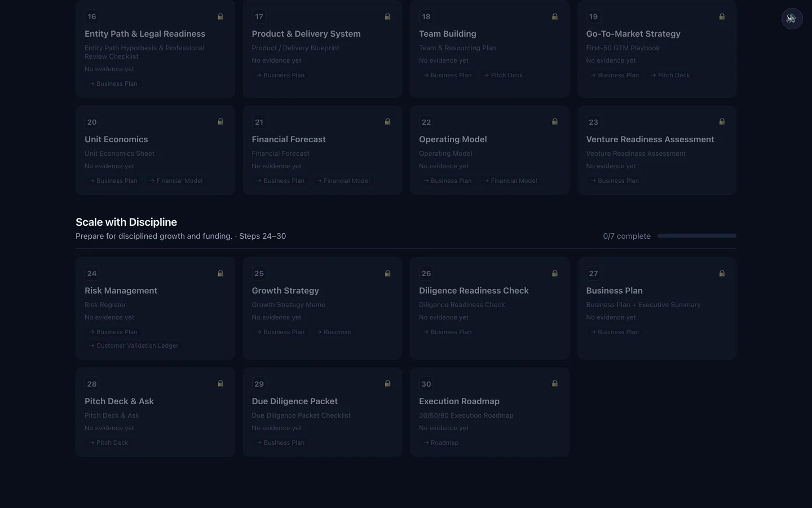Click lock icon on Venture Readiness Assessment card
The width and height of the screenshot is (812, 508).
point(722,121)
